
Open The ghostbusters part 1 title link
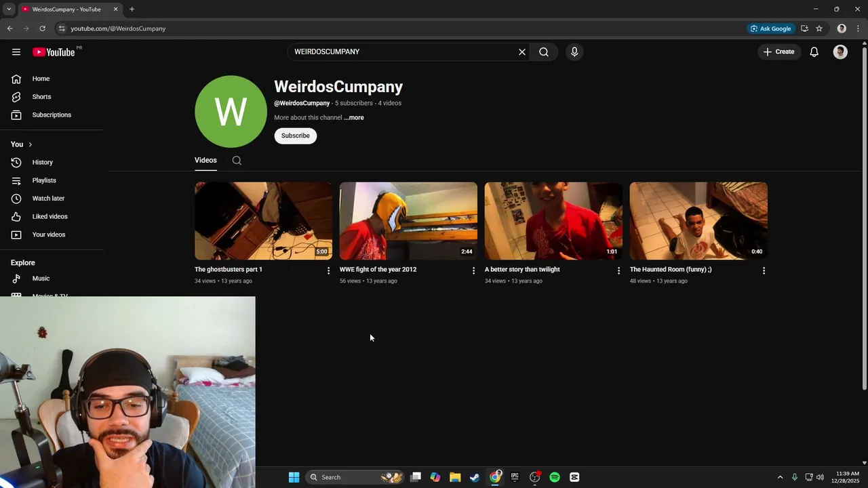point(229,270)
